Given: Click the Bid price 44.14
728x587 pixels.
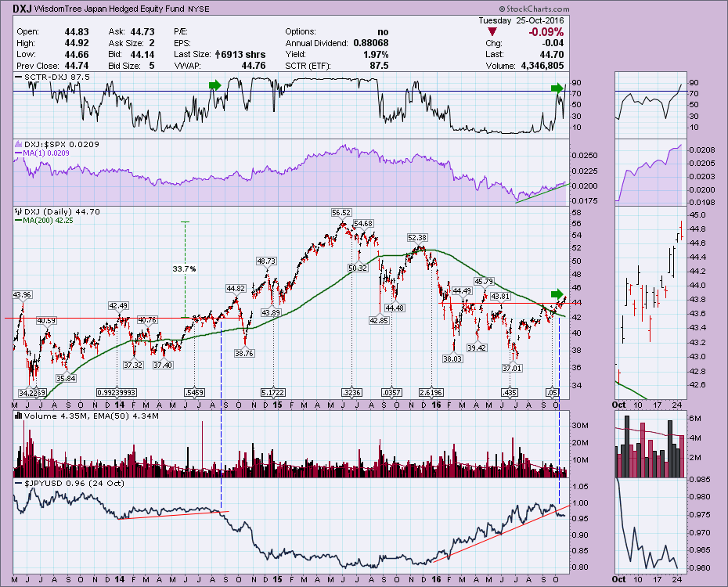Looking at the screenshot, I should click(x=142, y=54).
